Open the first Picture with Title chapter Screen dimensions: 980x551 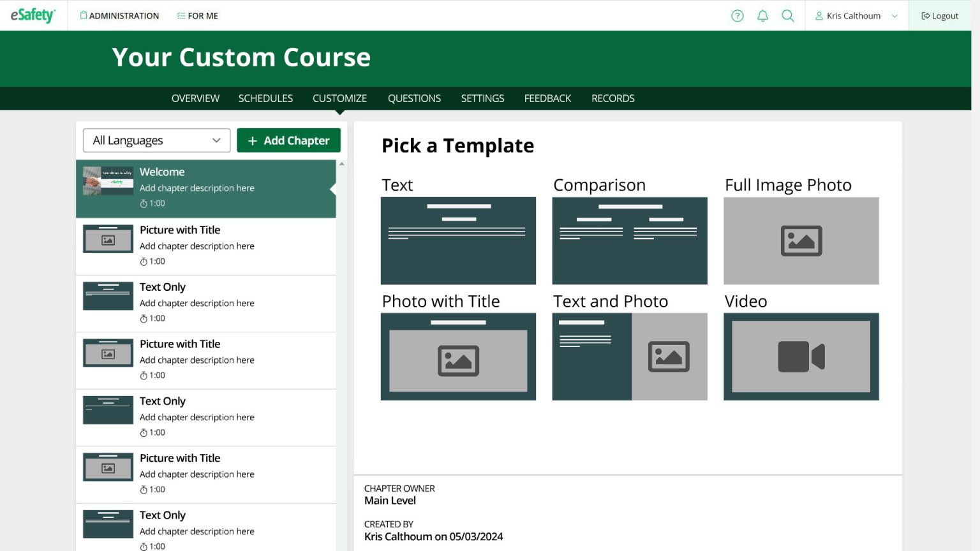pos(205,246)
